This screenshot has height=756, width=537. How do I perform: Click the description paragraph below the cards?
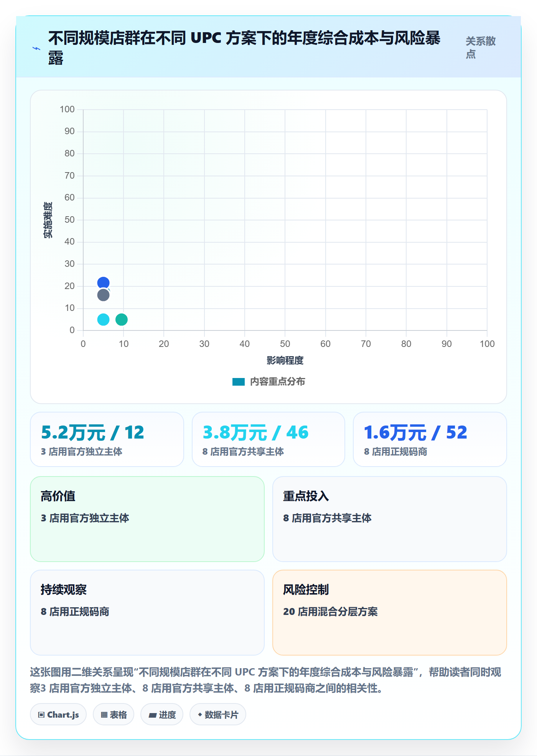tap(266, 680)
